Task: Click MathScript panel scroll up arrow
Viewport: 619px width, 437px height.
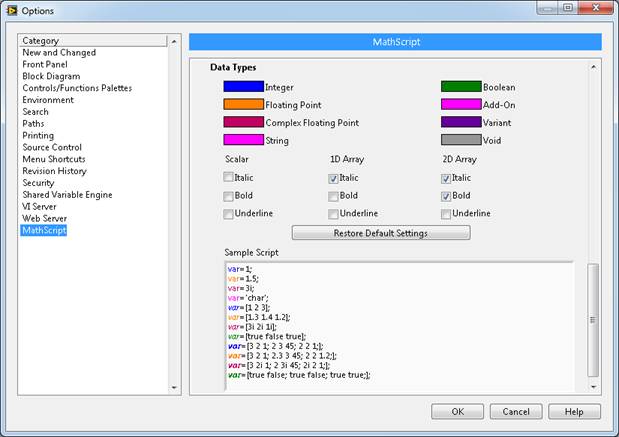Action: coord(593,68)
